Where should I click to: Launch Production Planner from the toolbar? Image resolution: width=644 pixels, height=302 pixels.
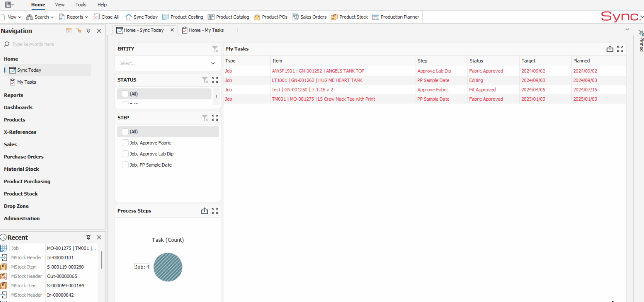pos(396,17)
